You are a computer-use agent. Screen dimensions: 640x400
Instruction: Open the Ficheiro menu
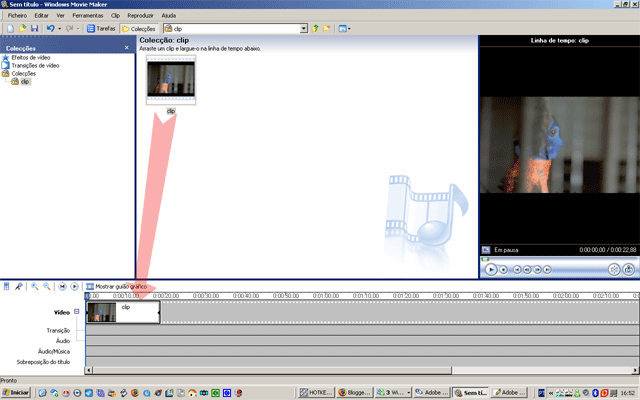[17, 16]
